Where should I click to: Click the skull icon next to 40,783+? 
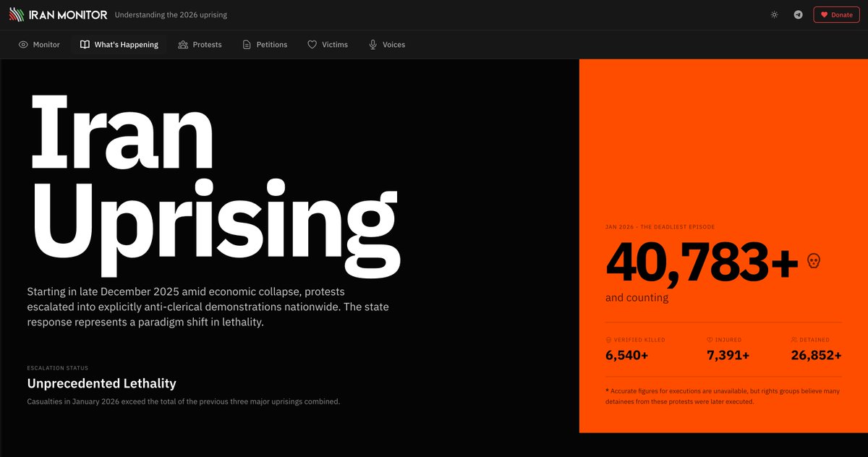[814, 260]
